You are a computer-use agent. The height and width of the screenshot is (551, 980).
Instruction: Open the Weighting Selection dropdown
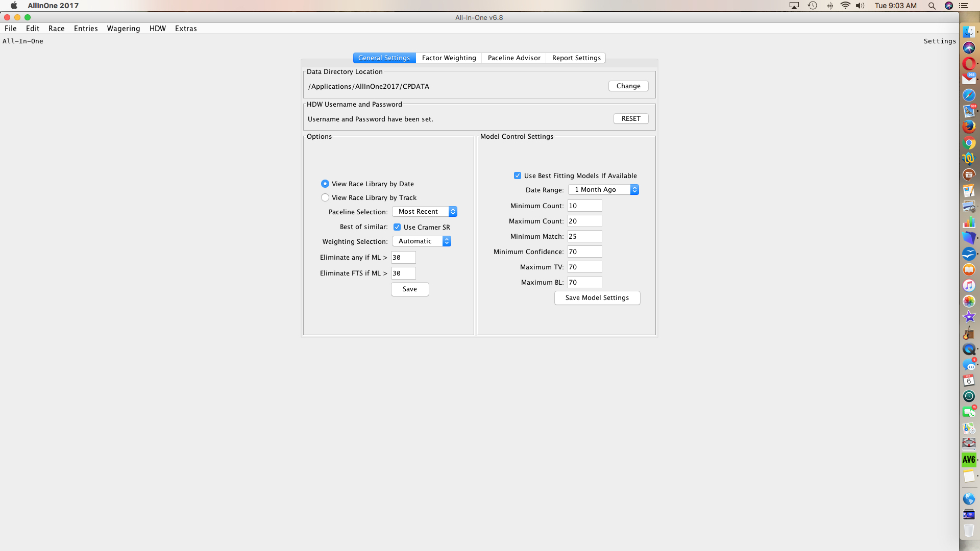point(422,241)
